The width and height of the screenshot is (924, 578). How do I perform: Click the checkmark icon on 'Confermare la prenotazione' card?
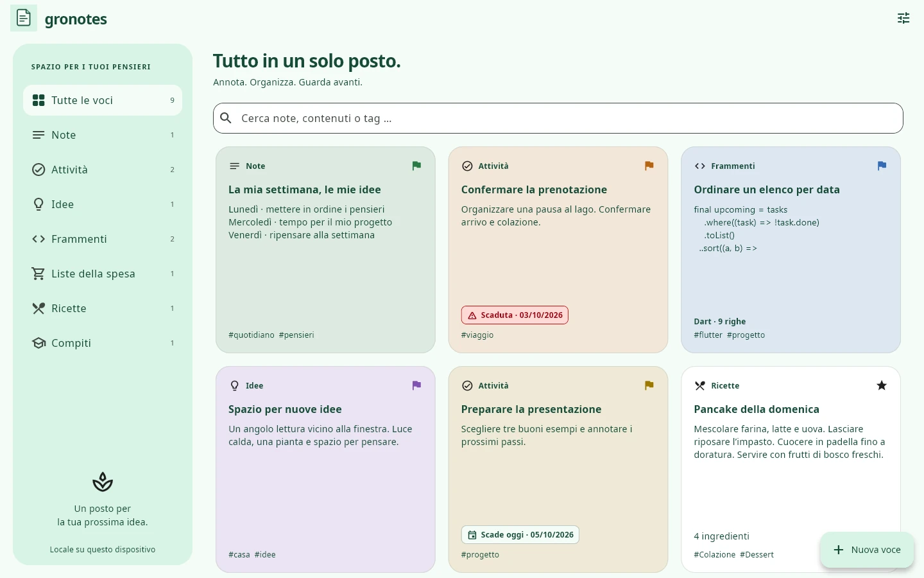[x=467, y=166]
